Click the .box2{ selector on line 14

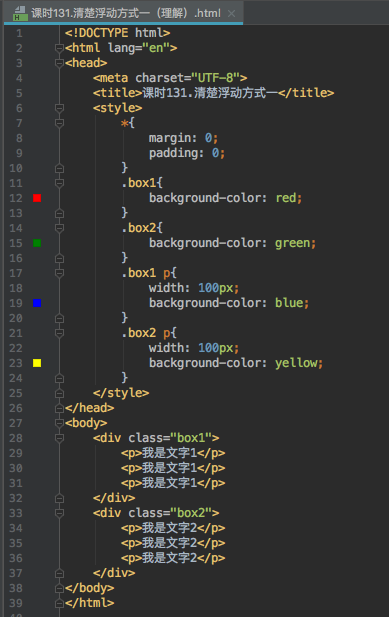pos(142,228)
